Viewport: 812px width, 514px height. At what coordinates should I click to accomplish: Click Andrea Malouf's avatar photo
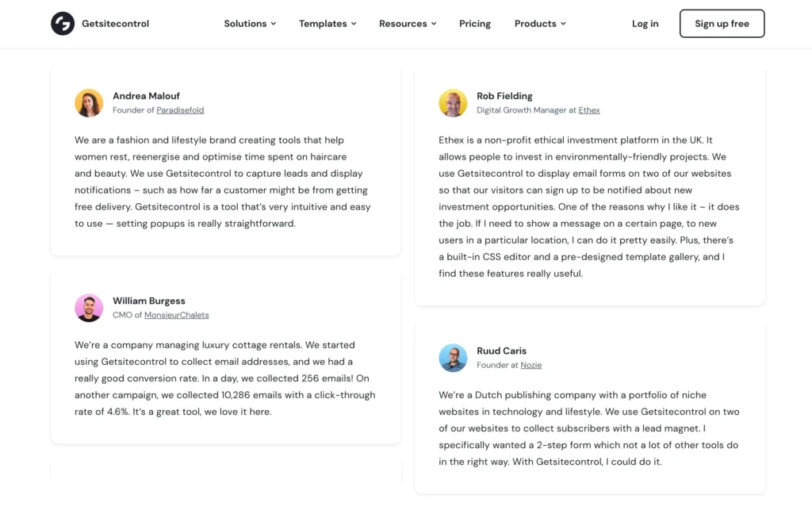(x=89, y=103)
